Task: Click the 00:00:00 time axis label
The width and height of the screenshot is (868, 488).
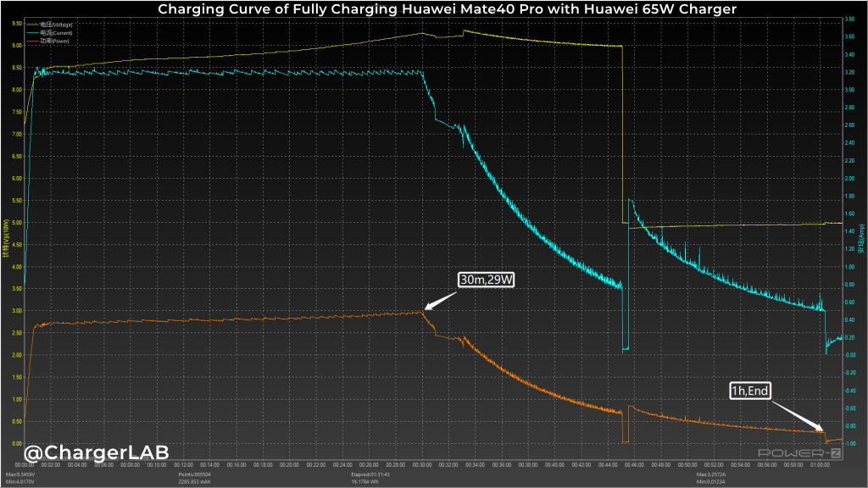Action: [25, 465]
